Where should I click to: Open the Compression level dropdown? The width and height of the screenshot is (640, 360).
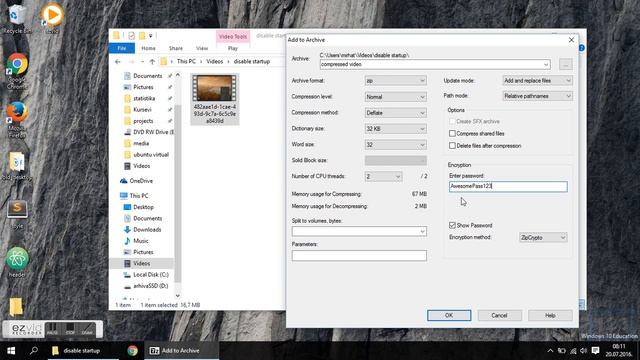(x=396, y=97)
